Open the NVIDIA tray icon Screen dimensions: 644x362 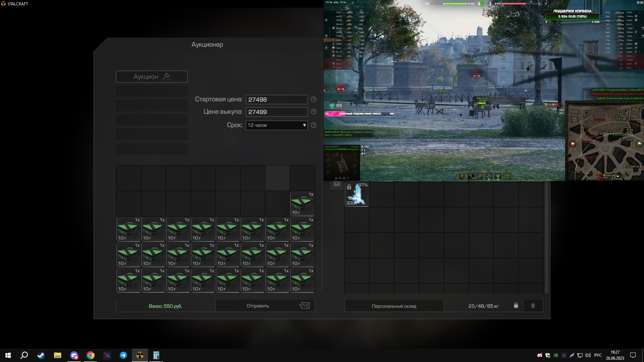pyautogui.click(x=556, y=355)
